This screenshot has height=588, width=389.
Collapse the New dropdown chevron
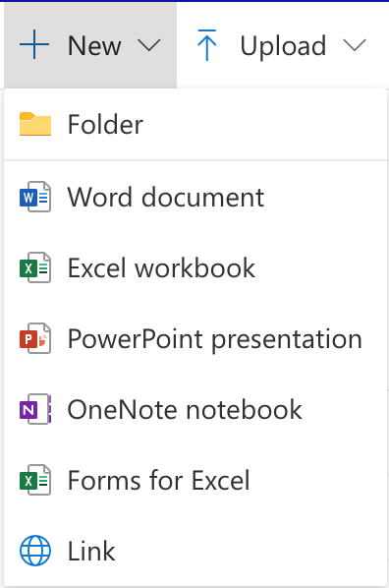click(149, 45)
